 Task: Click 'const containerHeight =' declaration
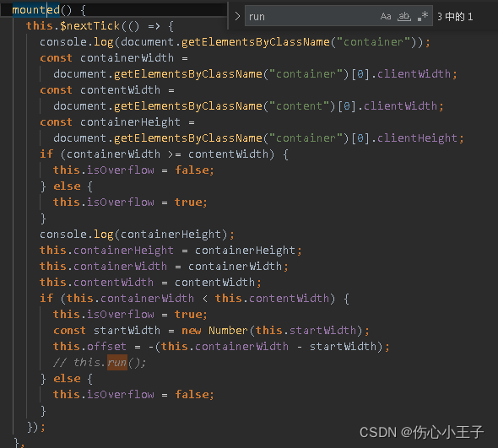click(117, 122)
